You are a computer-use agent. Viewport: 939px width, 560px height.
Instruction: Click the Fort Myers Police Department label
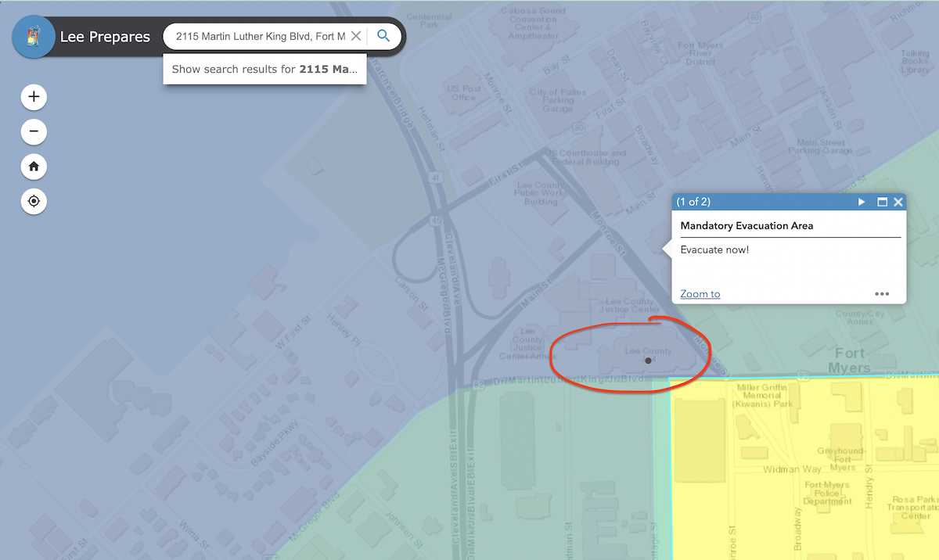coord(826,493)
